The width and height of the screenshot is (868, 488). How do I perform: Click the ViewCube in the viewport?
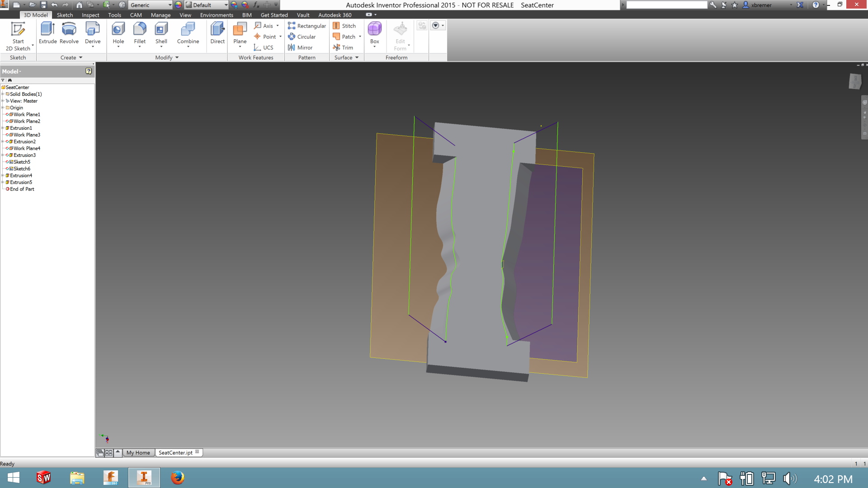tap(855, 81)
